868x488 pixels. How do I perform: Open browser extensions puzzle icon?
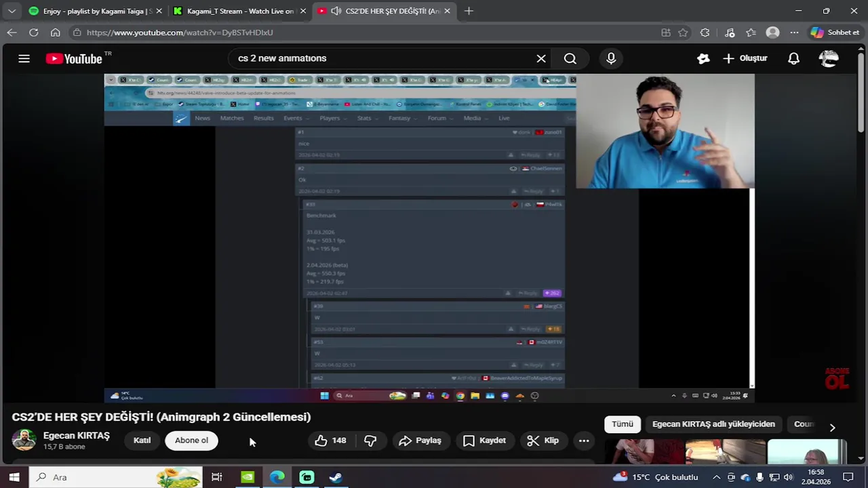coord(705,33)
